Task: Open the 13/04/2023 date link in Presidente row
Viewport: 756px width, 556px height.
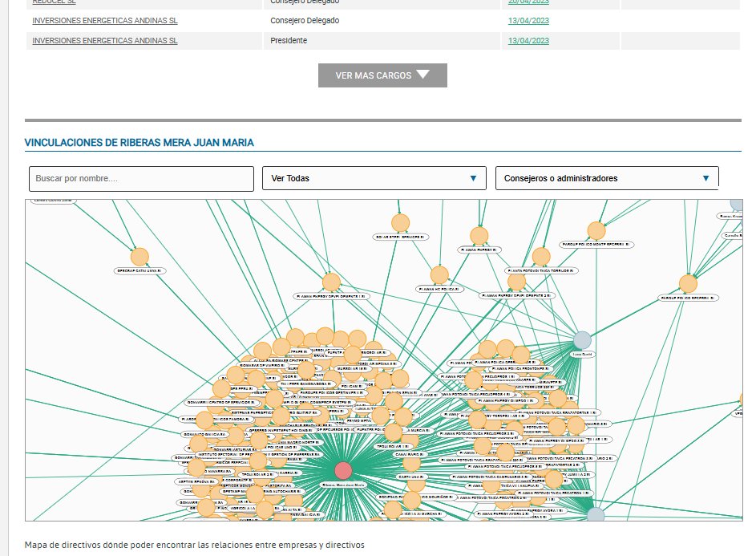Action: [x=528, y=41]
